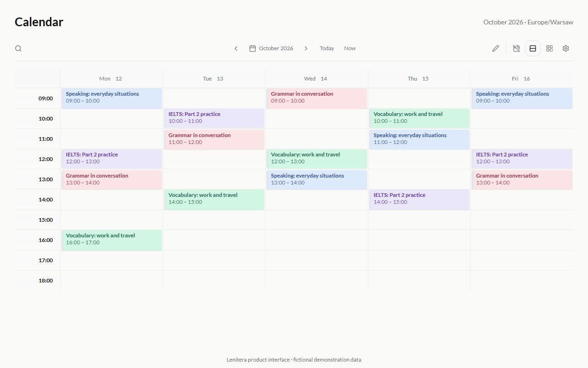This screenshot has height=368, width=588.
Task: Open Wednesday's Speaking: everyday situations event
Action: [x=317, y=180]
